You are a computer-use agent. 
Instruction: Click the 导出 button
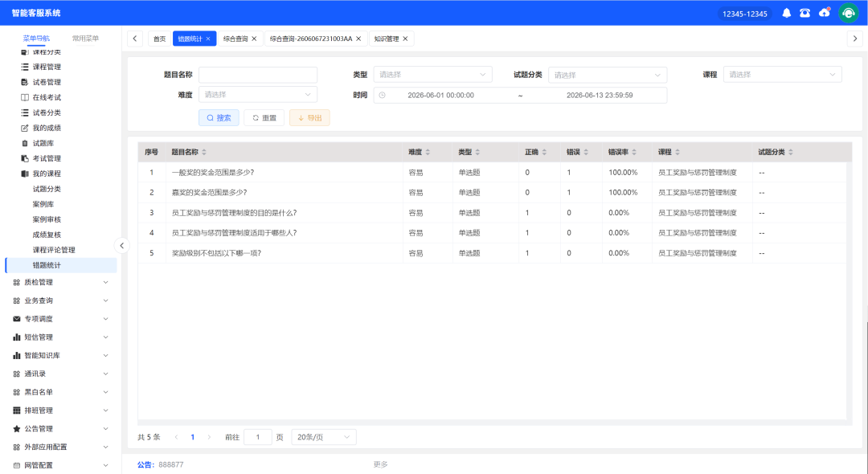pos(309,118)
